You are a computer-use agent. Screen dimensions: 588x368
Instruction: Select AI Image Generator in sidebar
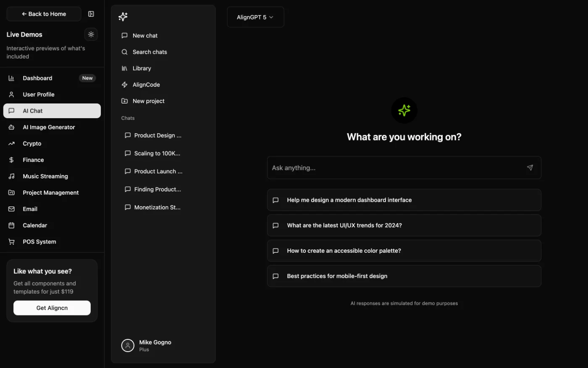52,127
